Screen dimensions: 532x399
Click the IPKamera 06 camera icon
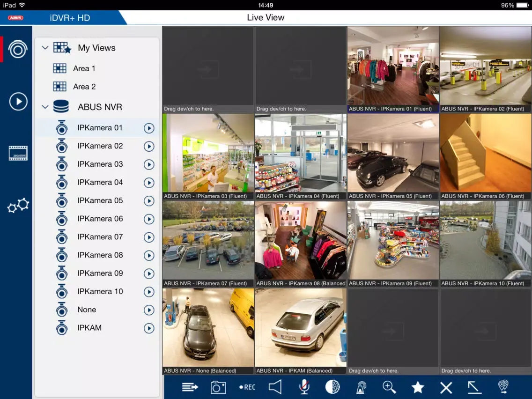62,219
